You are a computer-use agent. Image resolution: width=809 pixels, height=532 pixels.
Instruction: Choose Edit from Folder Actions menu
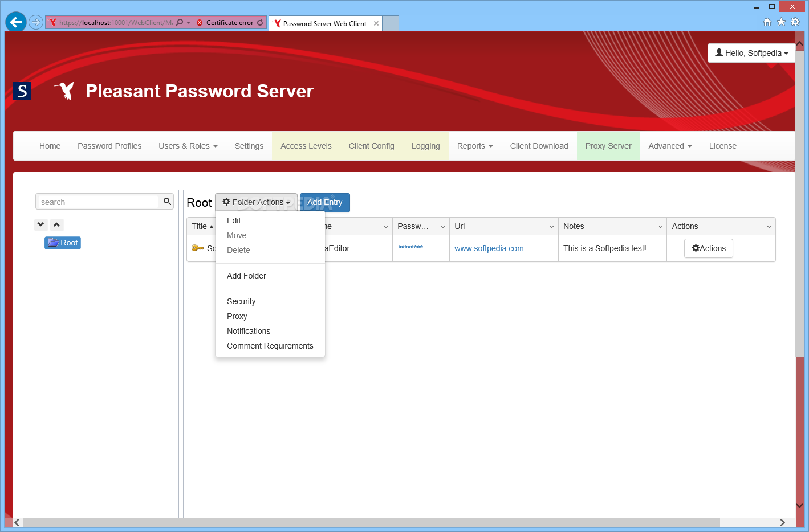(234, 220)
